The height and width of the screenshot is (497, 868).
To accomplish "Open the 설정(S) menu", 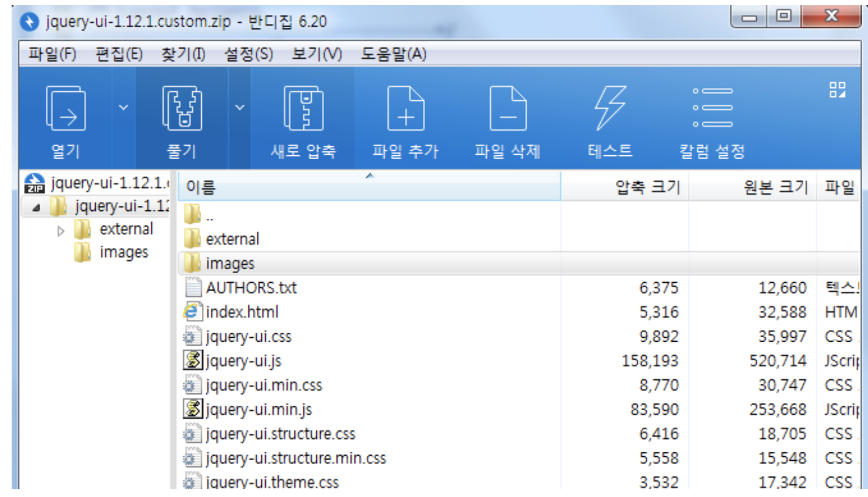I will 248,54.
